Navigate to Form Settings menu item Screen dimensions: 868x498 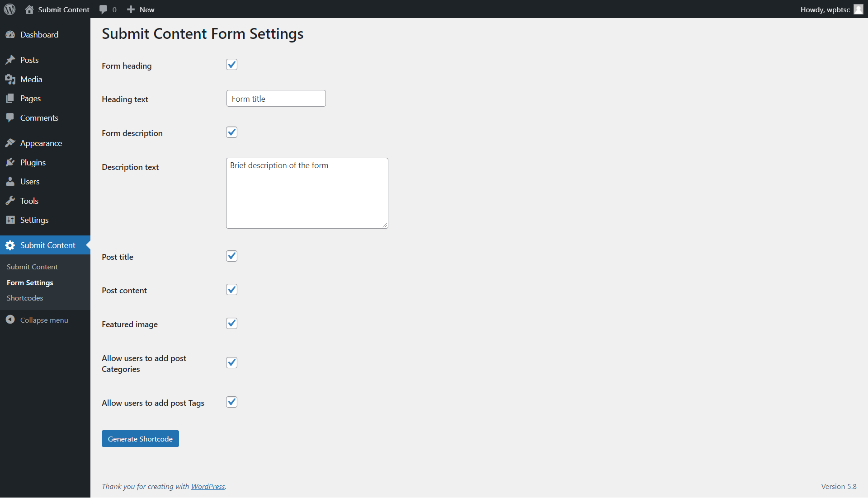(29, 282)
